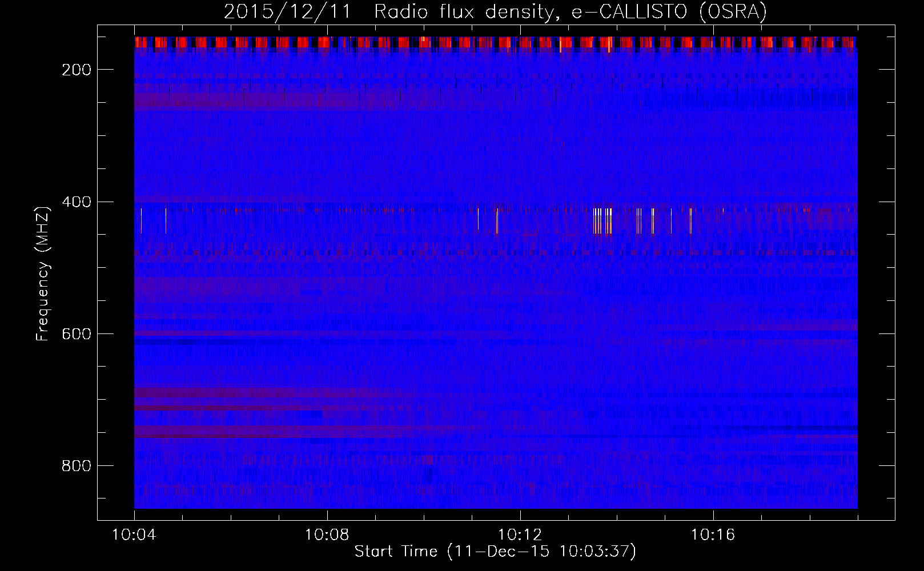924x571 pixels.
Task: Click the 10:12 time tick label
Action: [x=520, y=535]
